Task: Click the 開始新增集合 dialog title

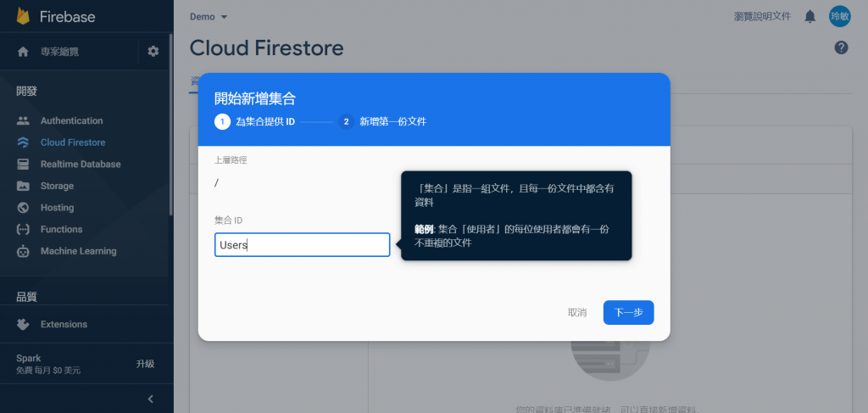Action: [254, 99]
